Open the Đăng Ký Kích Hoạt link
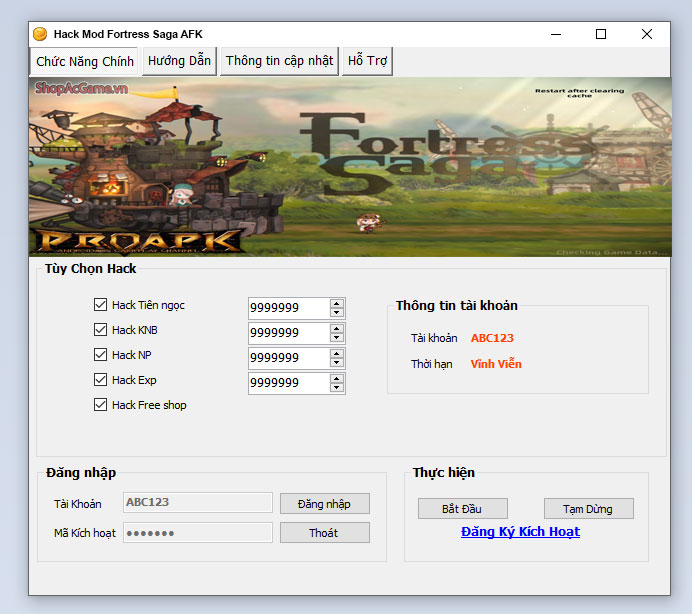 point(520,532)
